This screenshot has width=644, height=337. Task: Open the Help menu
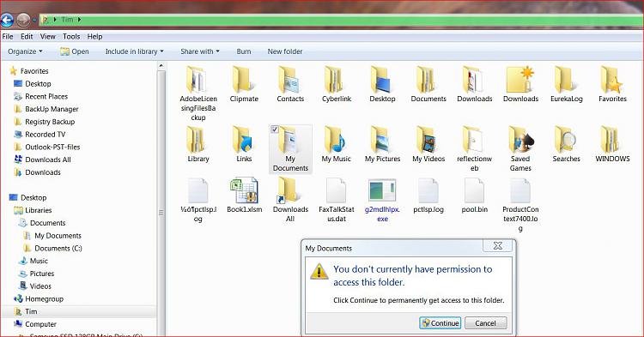[x=94, y=37]
